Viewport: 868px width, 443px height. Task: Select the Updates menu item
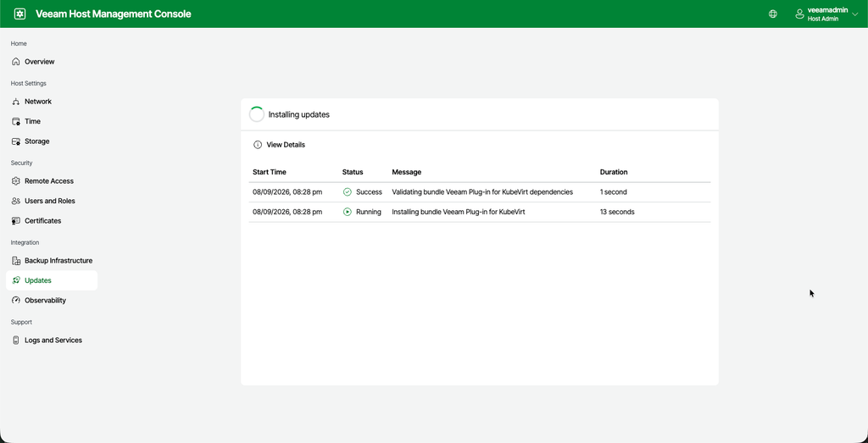tap(52, 280)
